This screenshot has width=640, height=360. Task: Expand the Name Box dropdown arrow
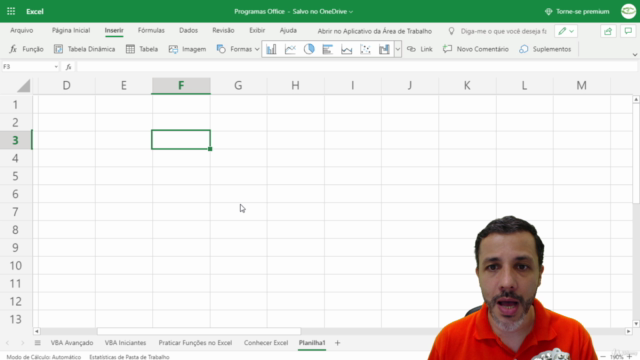[x=56, y=67]
